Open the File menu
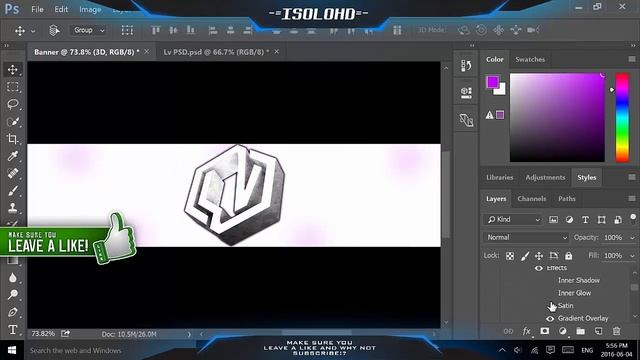The image size is (640, 360). 37,9
